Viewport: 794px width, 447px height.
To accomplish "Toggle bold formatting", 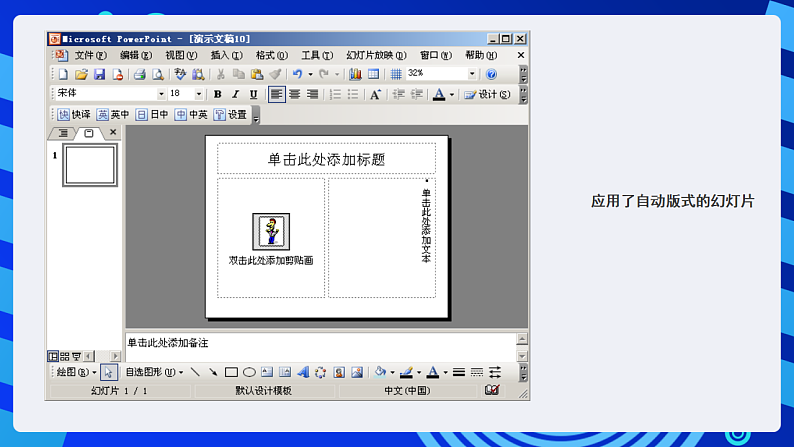I will (218, 94).
